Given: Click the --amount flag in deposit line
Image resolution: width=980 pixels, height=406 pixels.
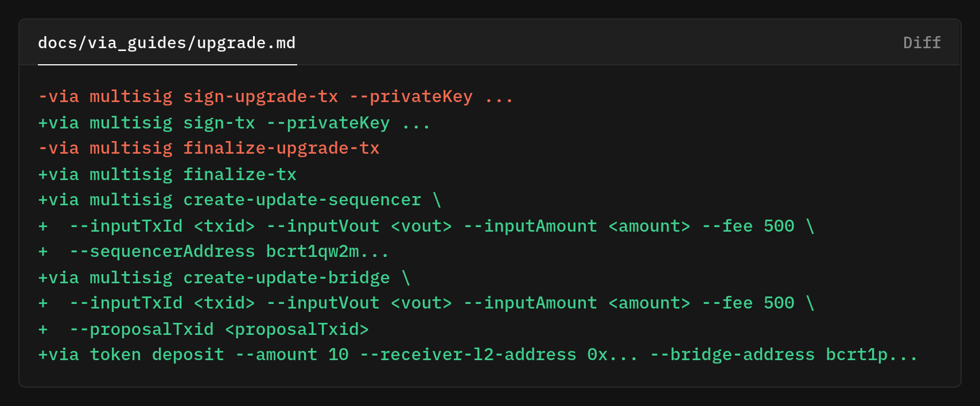Looking at the screenshot, I should click(276, 355).
